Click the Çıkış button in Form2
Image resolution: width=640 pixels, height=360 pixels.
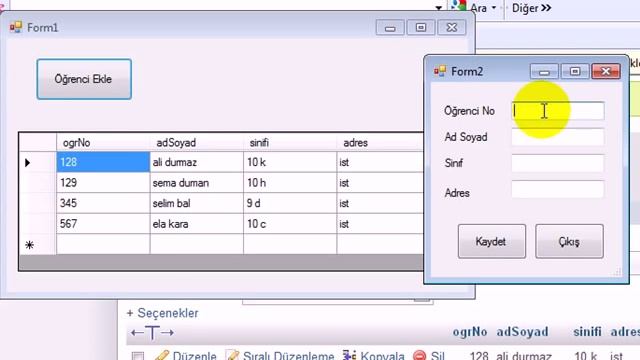click(x=569, y=241)
